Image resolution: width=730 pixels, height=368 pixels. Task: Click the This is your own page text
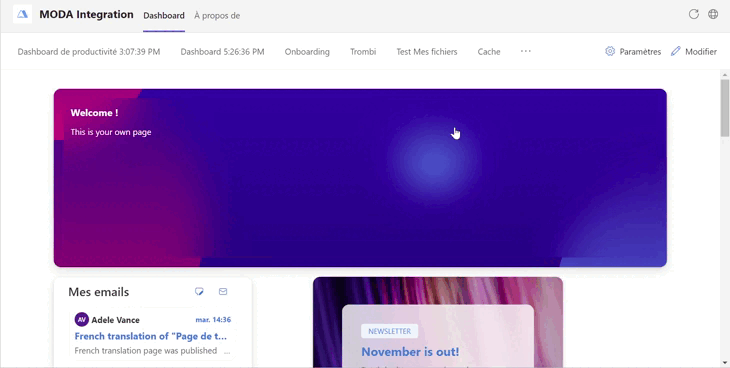pos(111,132)
